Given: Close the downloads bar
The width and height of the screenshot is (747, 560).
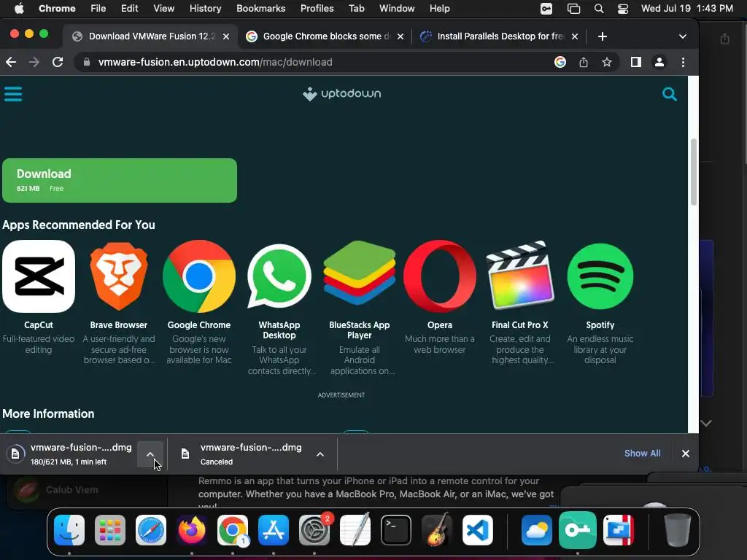Looking at the screenshot, I should 686,454.
